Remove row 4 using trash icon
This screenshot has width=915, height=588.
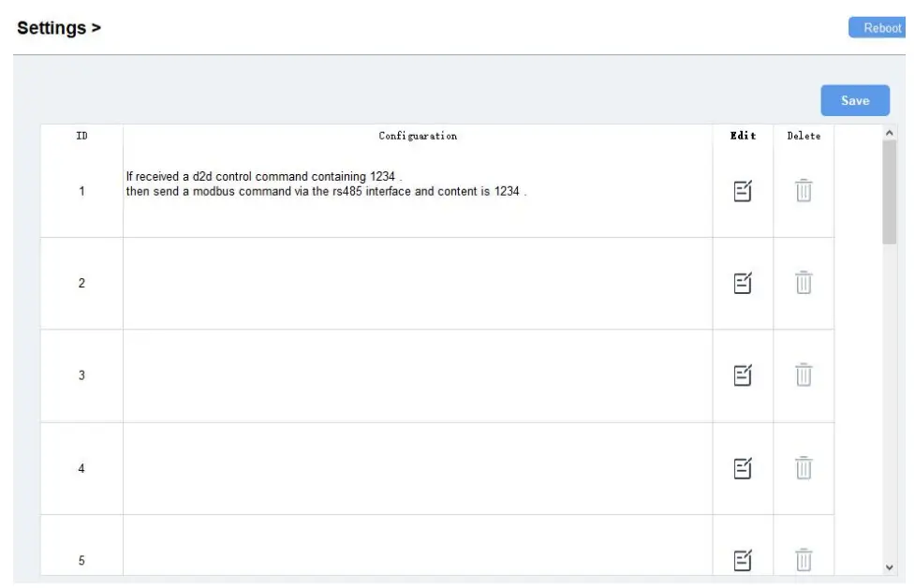[804, 468]
